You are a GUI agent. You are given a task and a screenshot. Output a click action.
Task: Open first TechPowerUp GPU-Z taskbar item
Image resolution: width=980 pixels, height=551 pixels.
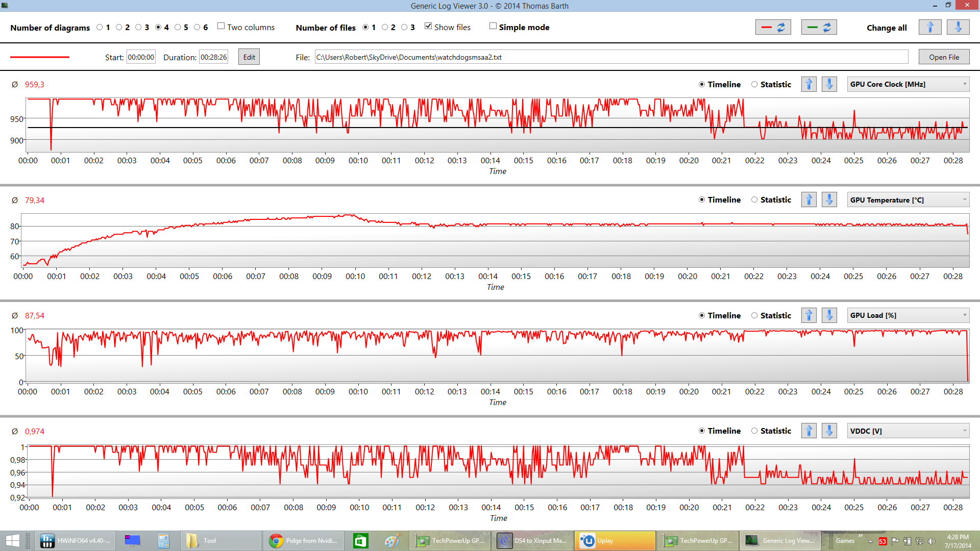tap(449, 541)
